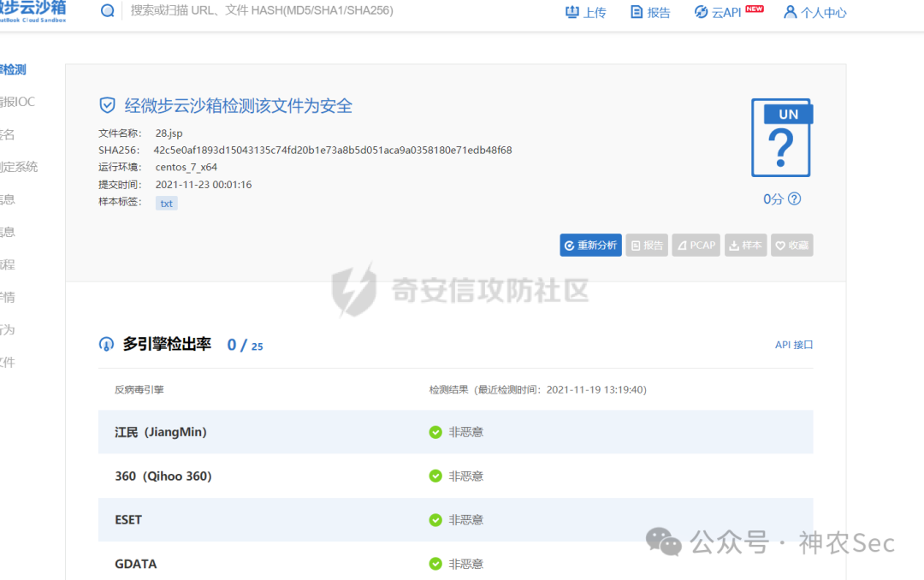Open the API 接口 link
The height and width of the screenshot is (580, 924).
pyautogui.click(x=792, y=344)
